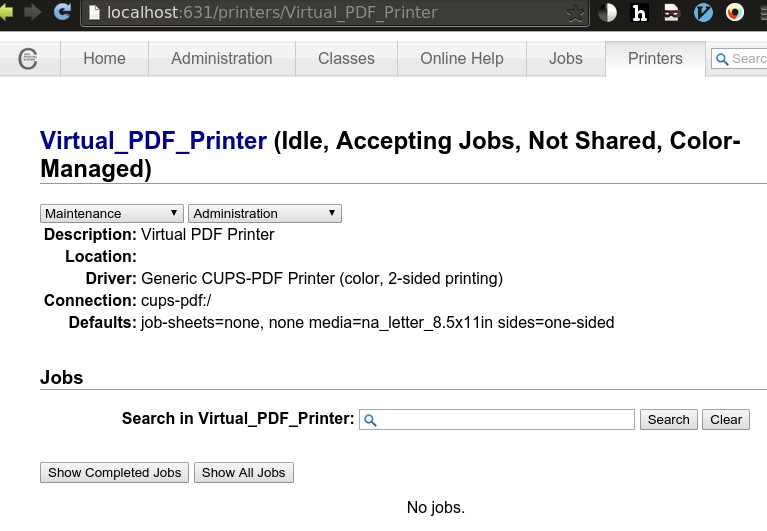The width and height of the screenshot is (767, 531).
Task: Click the browser reload button
Action: point(62,13)
